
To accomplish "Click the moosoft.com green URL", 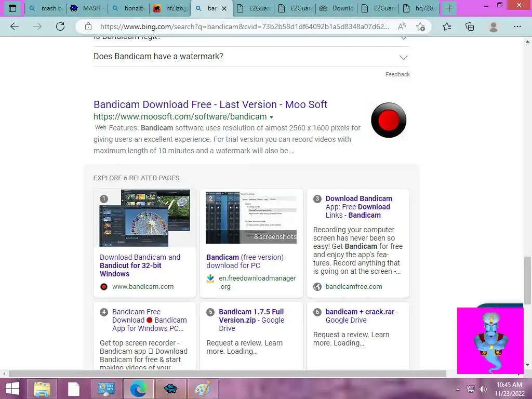I will click(x=180, y=117).
